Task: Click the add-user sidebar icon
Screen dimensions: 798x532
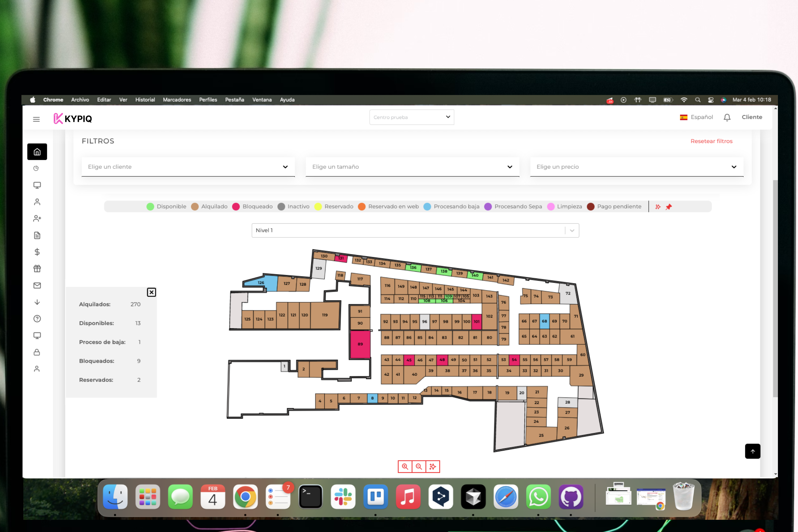Action: [37, 218]
